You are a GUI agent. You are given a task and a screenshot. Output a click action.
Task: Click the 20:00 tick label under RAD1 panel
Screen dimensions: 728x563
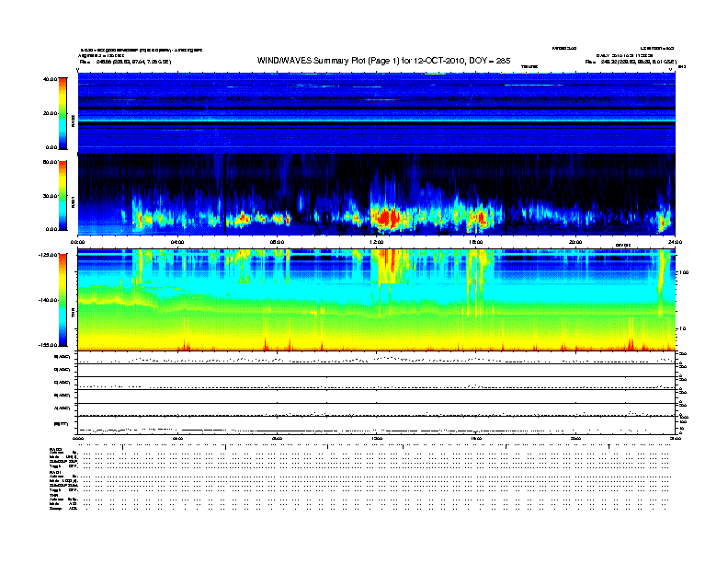click(x=575, y=242)
